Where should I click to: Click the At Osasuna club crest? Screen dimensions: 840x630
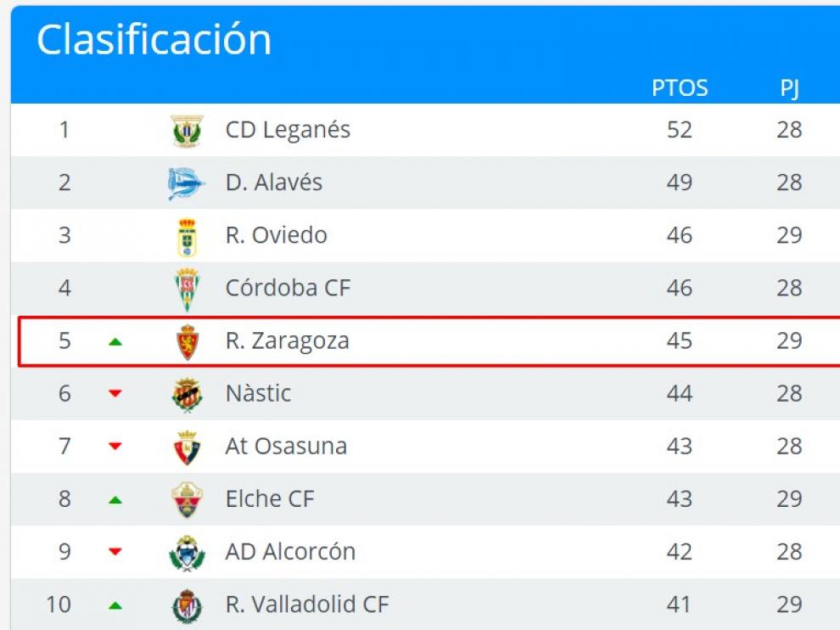187,447
